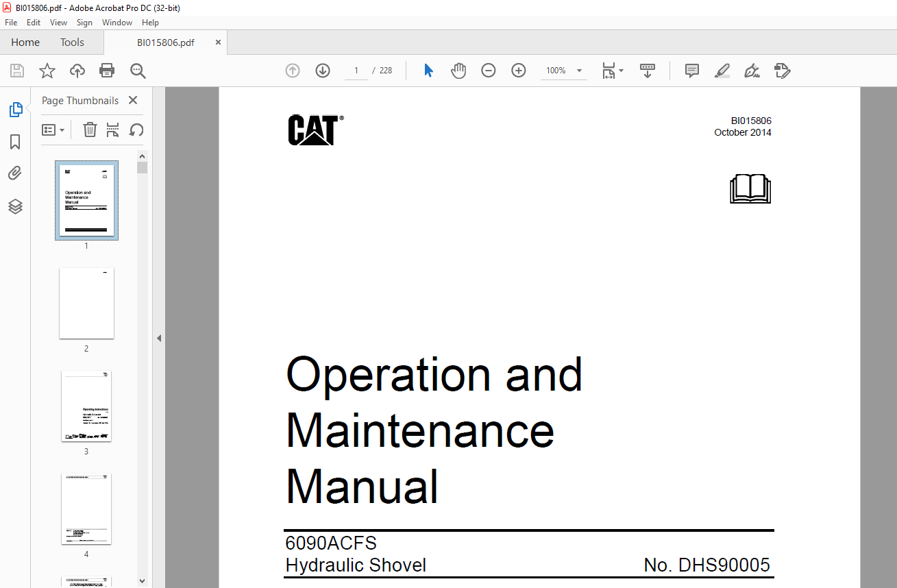The height and width of the screenshot is (588, 897).
Task: Open the Edit menu
Action: (x=34, y=23)
